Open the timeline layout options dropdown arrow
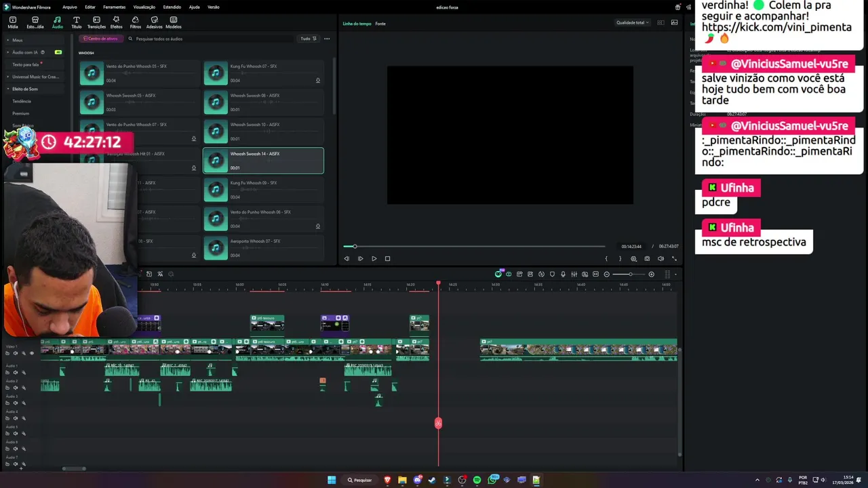 [675, 274]
